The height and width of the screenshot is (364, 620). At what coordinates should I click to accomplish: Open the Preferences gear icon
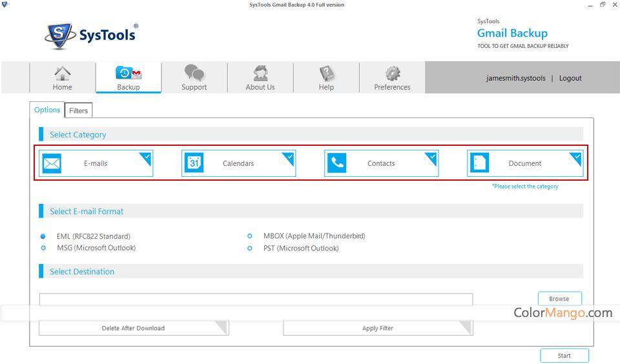click(393, 73)
